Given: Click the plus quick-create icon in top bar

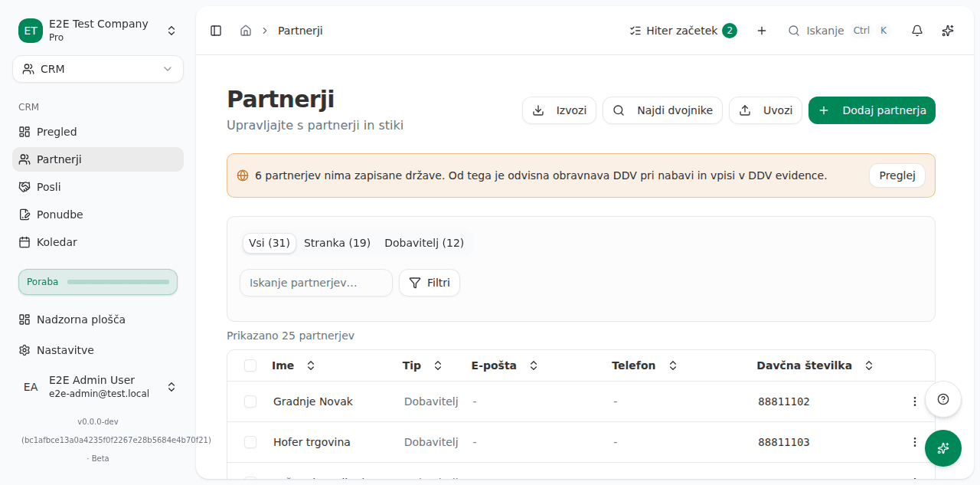Looking at the screenshot, I should (x=762, y=31).
